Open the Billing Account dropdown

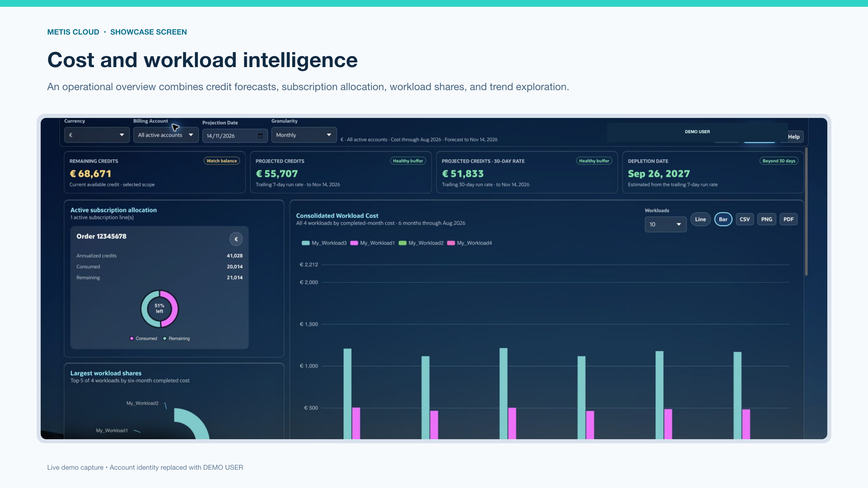click(x=166, y=135)
